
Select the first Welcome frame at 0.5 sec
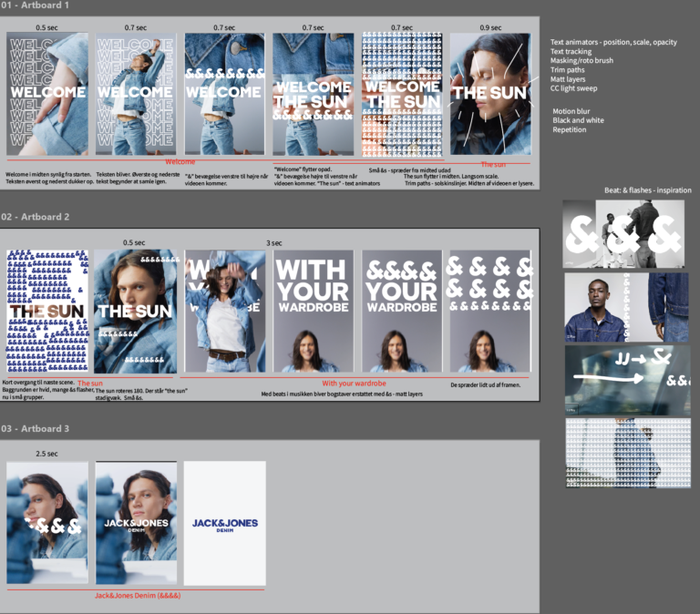[x=47, y=94]
